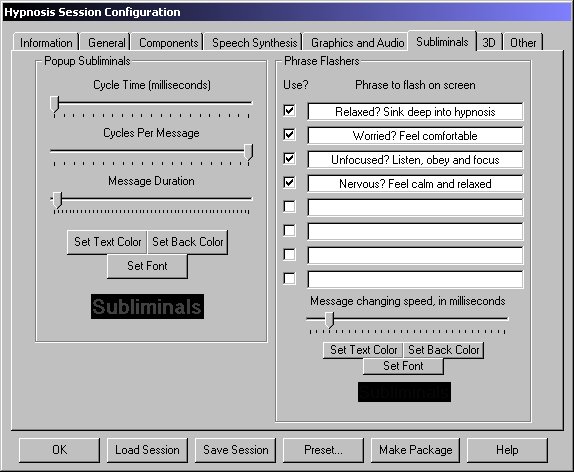Toggle the 'Worried? Feel comfortable' checkbox
The height and width of the screenshot is (472, 574).
(289, 134)
